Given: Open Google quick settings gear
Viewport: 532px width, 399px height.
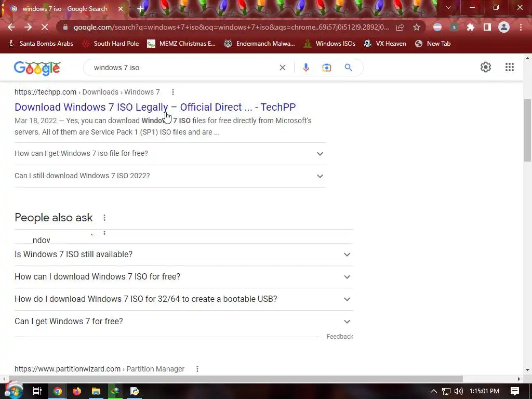Looking at the screenshot, I should [486, 67].
